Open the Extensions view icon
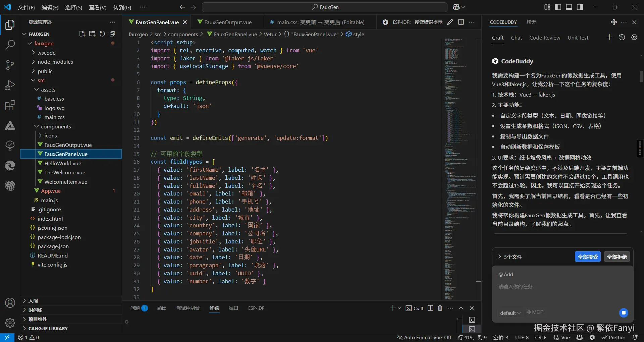 (10, 106)
